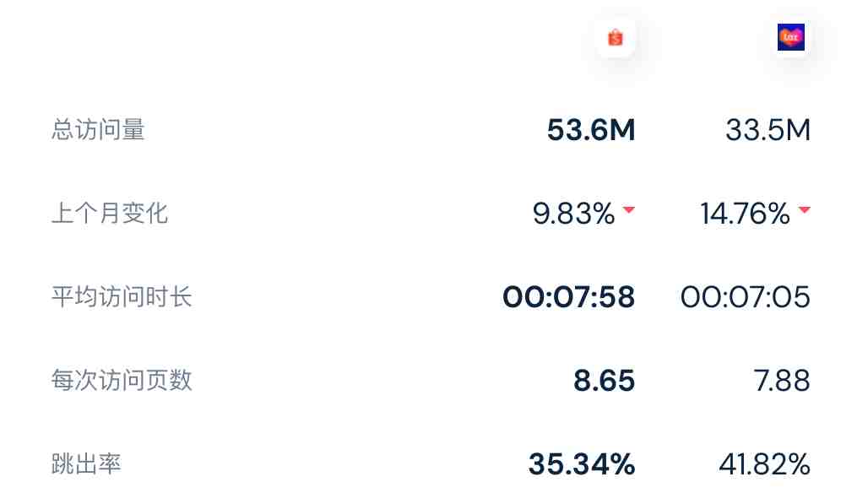The height and width of the screenshot is (493, 868).
Task: Select the 平均访问时长 row label
Action: coord(122,296)
